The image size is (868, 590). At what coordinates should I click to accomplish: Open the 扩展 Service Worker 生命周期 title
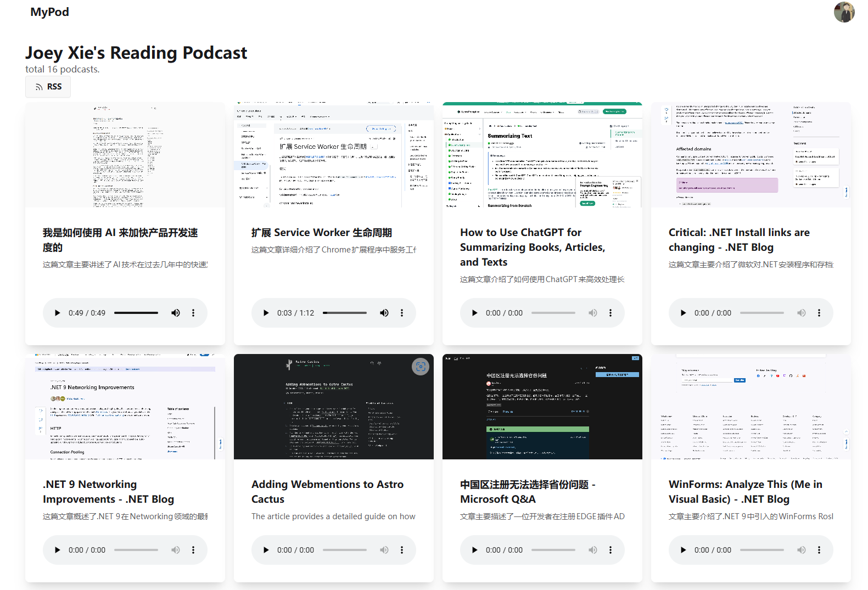click(x=322, y=233)
